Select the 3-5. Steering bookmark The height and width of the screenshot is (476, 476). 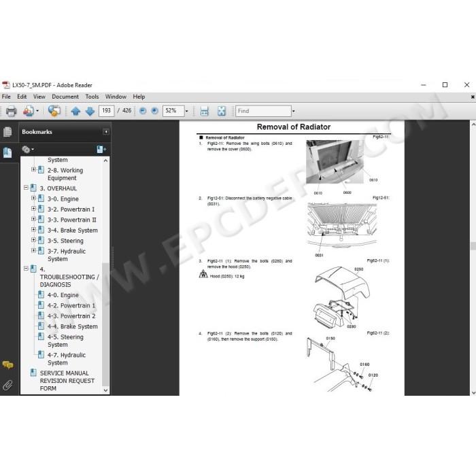(65, 241)
